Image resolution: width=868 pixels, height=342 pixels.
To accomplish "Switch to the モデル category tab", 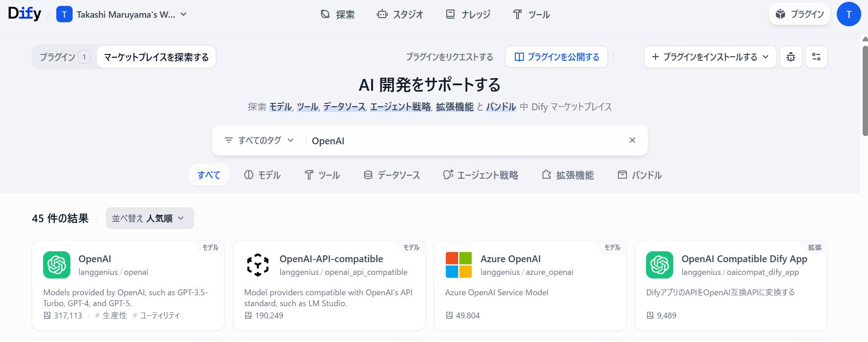I will (x=262, y=175).
